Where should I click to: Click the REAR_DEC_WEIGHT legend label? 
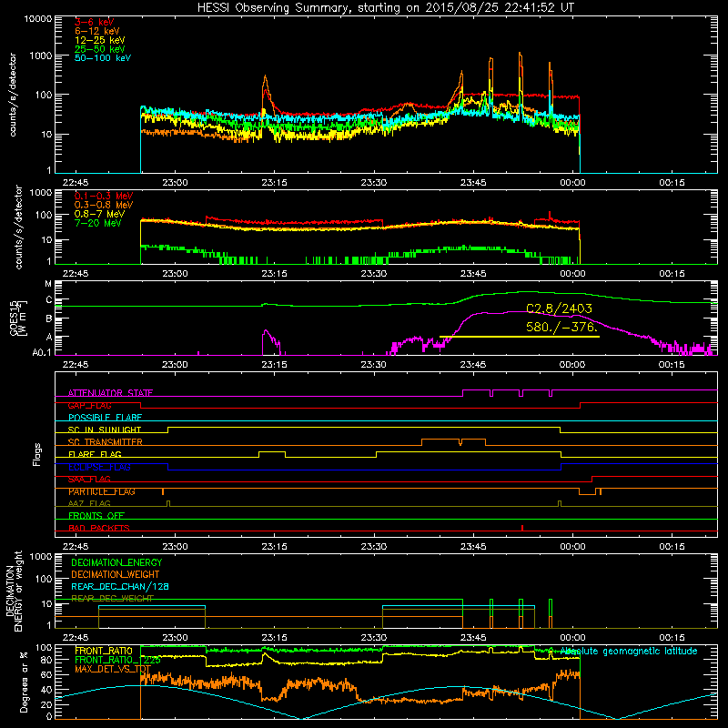coord(112,599)
